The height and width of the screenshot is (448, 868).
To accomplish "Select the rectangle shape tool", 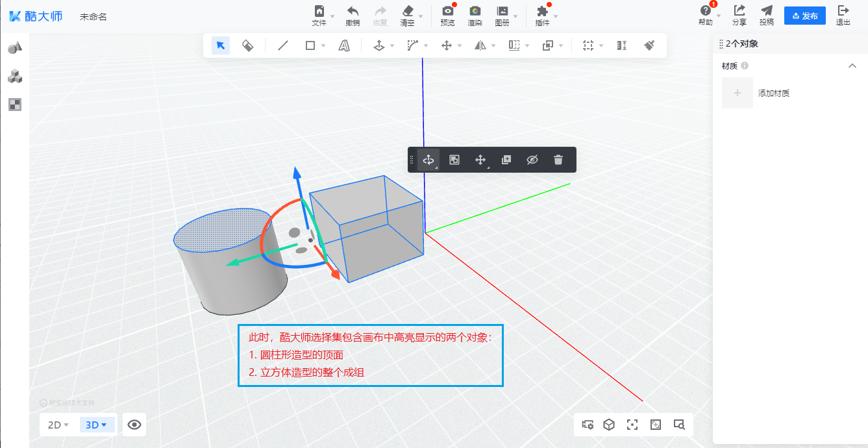I will pos(310,45).
